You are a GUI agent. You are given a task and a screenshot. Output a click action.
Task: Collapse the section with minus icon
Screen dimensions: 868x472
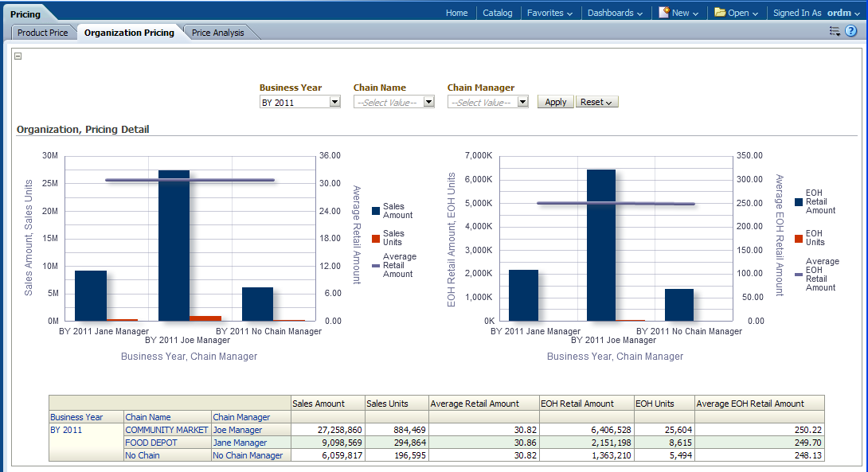tap(18, 56)
